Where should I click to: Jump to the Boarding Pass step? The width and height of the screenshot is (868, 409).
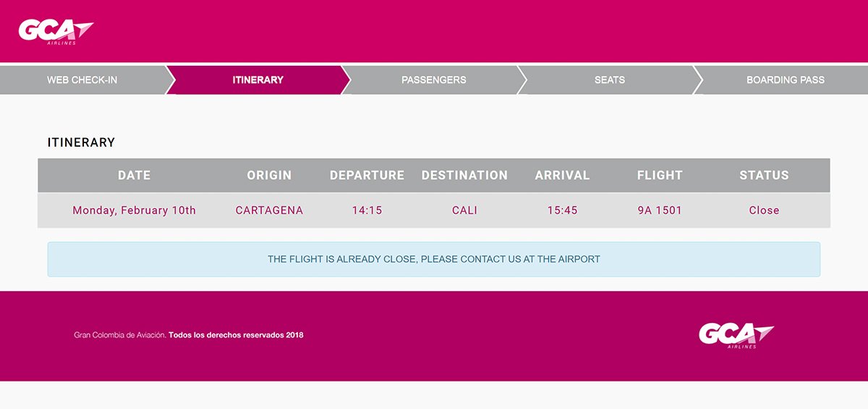(x=786, y=79)
